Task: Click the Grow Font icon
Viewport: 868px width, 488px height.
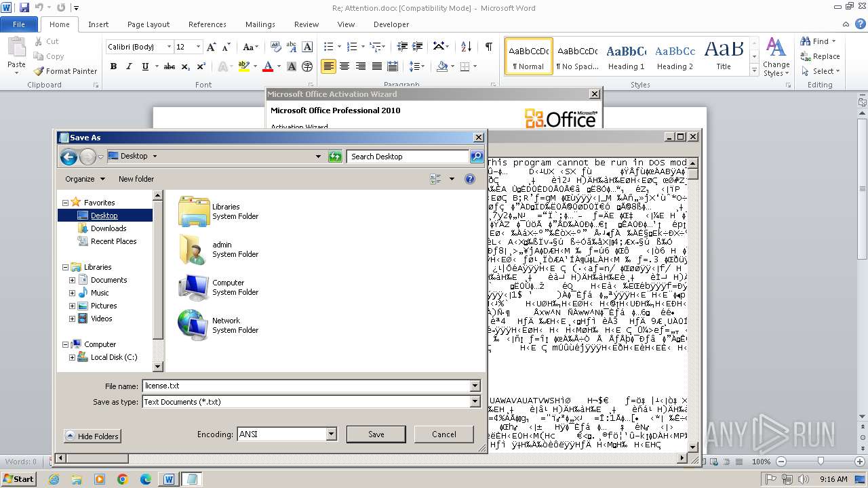Action: (212, 47)
